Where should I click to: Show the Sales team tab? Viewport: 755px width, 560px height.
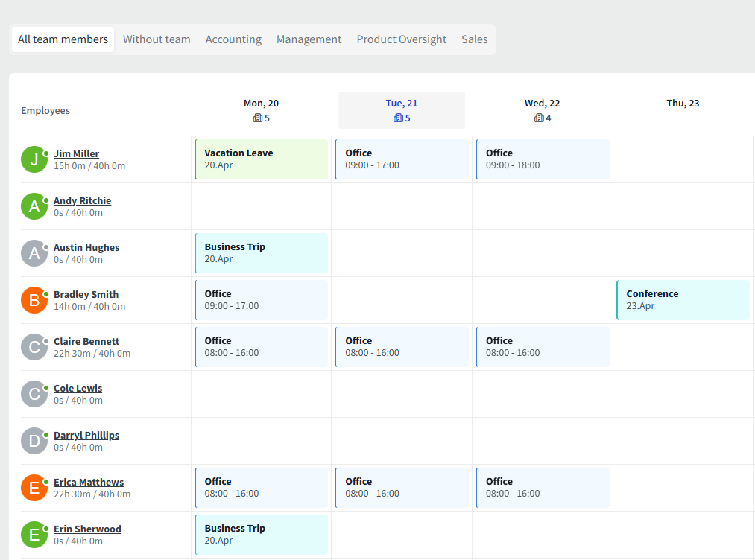(474, 39)
